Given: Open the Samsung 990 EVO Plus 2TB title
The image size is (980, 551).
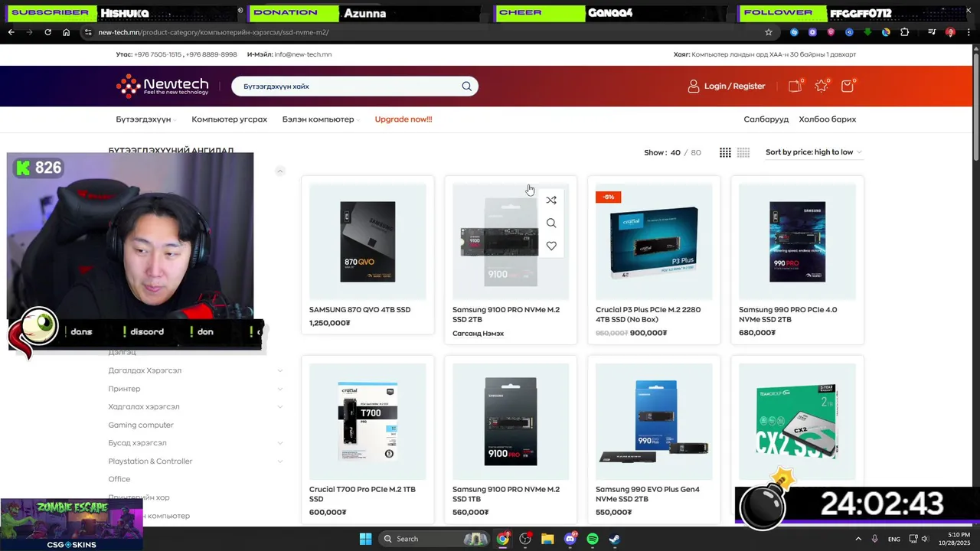Looking at the screenshot, I should 648,494.
